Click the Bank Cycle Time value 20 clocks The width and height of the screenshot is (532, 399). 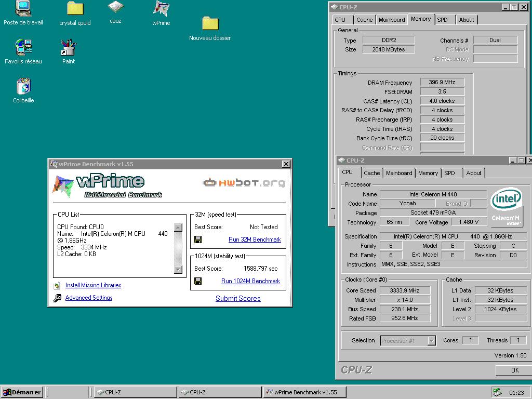(442, 138)
